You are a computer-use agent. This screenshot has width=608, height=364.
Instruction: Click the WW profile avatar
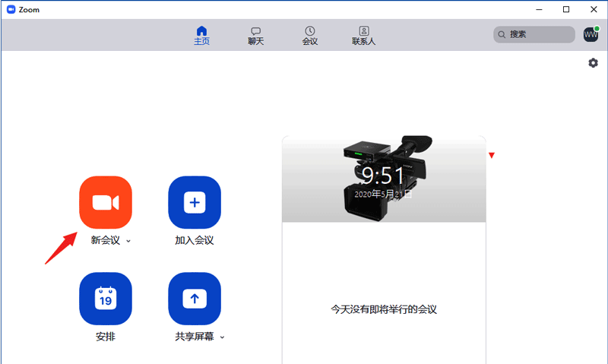point(591,34)
